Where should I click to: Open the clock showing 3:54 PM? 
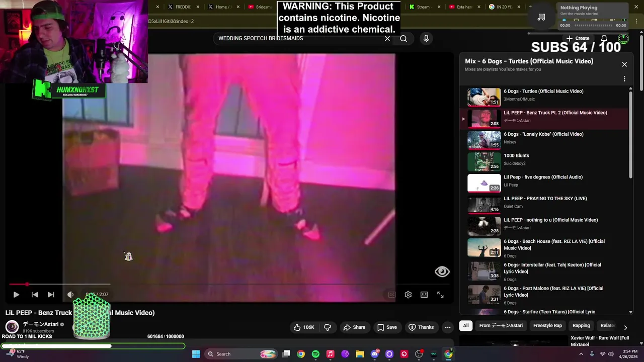[630, 354]
